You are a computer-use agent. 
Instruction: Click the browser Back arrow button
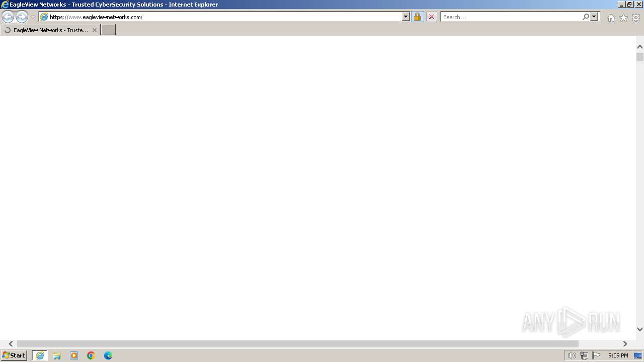coord(8,17)
